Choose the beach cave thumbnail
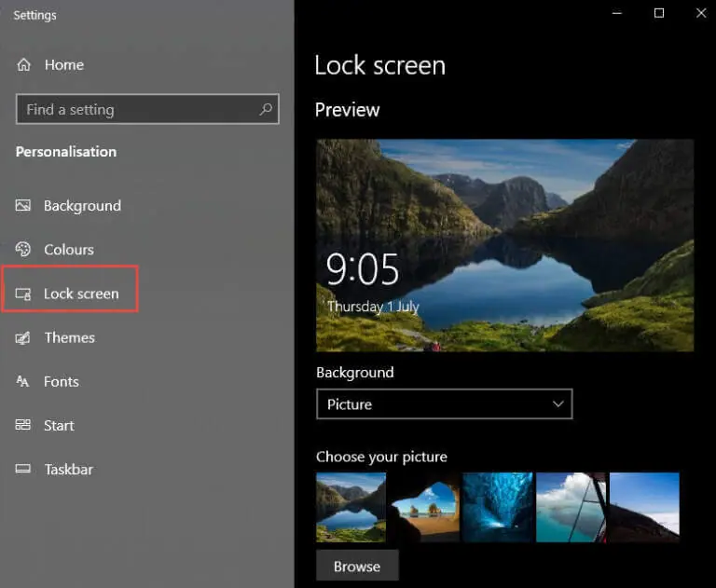Image resolution: width=716 pixels, height=588 pixels. tap(424, 507)
